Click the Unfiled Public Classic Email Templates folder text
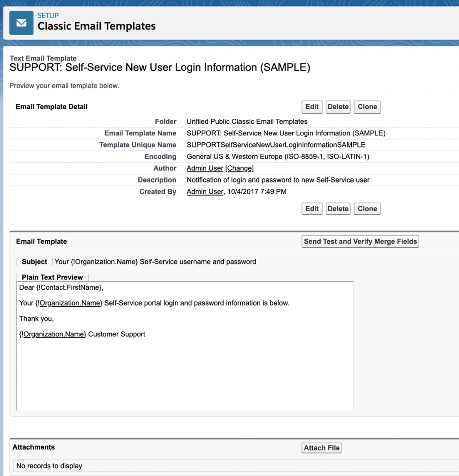This screenshot has width=459, height=476. coord(246,121)
